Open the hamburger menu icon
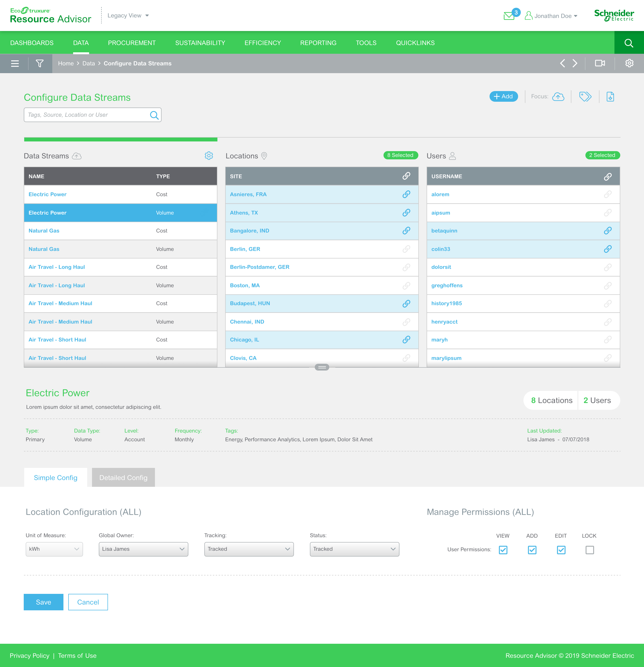This screenshot has width=644, height=667. (x=15, y=63)
